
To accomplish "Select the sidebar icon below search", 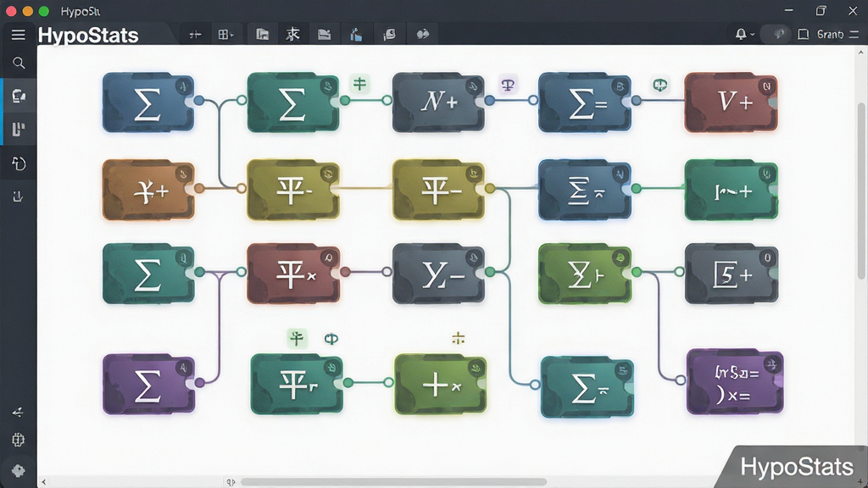I will point(19,96).
